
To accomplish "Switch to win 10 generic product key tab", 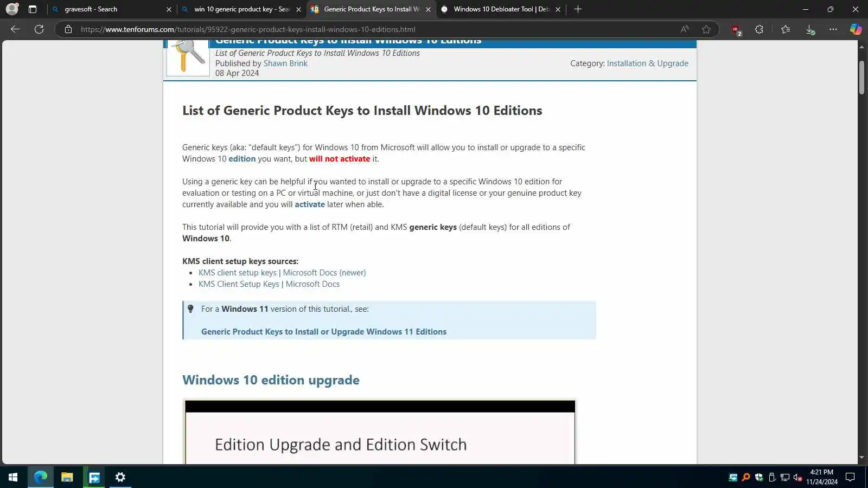I will pos(242,9).
